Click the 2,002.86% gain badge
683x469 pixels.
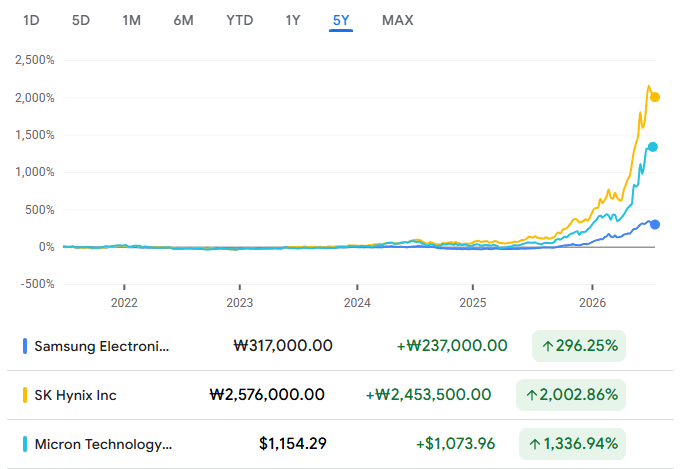coord(571,395)
